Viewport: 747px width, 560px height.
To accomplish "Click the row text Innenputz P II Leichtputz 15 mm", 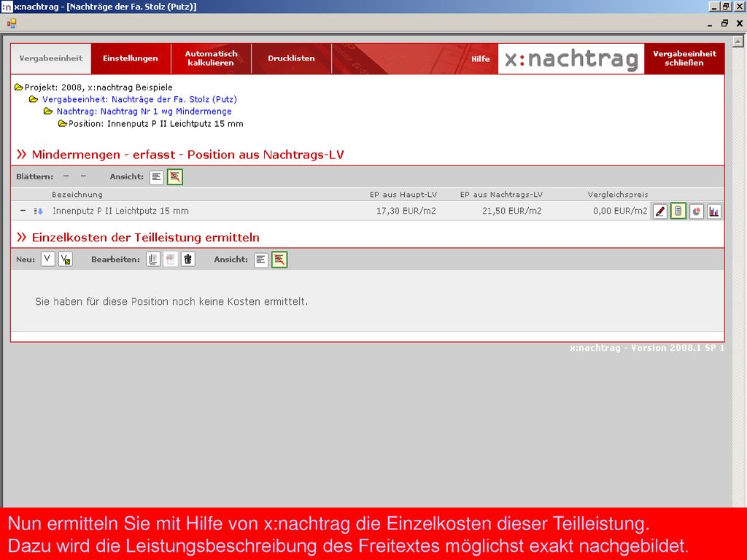I will pyautogui.click(x=120, y=211).
